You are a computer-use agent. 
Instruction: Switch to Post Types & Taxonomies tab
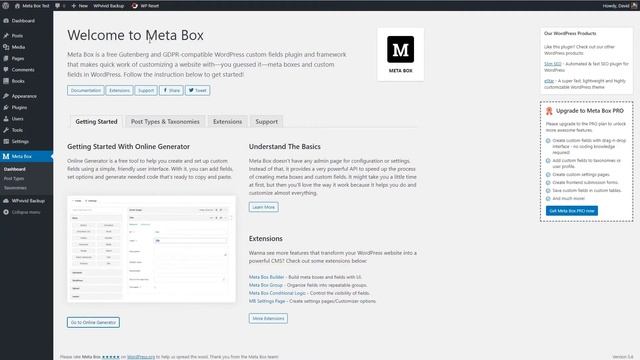[x=165, y=122]
